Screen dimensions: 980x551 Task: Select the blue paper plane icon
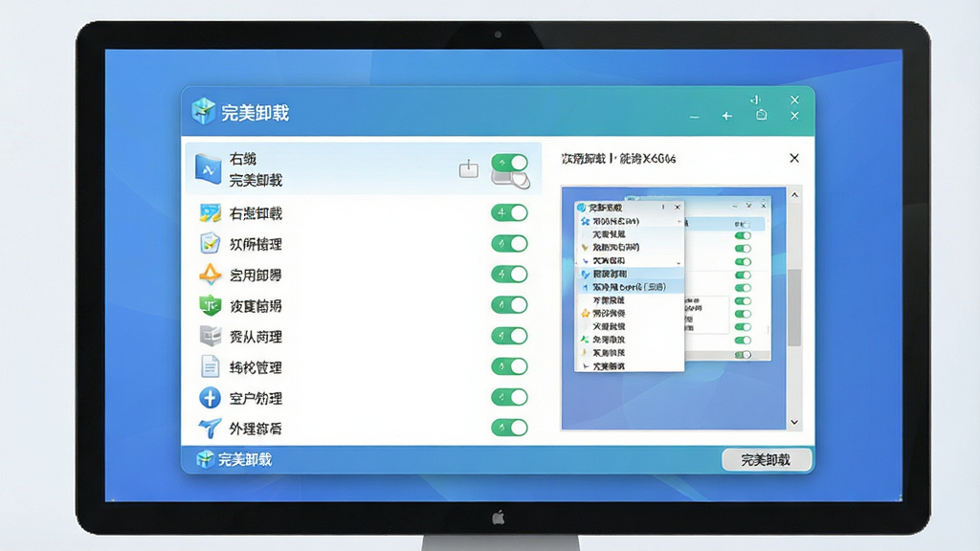pyautogui.click(x=210, y=428)
